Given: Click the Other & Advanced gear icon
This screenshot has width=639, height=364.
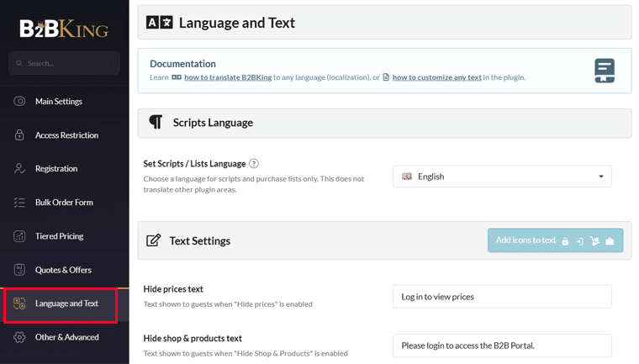Looking at the screenshot, I should 19,337.
